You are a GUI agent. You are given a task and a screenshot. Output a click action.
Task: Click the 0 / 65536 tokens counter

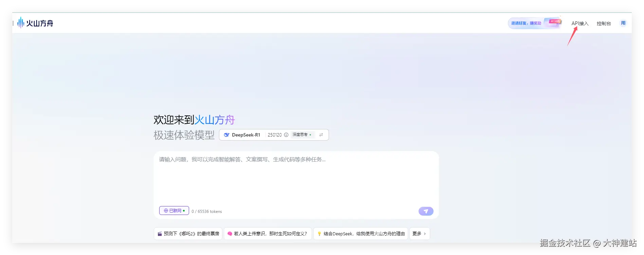click(207, 211)
